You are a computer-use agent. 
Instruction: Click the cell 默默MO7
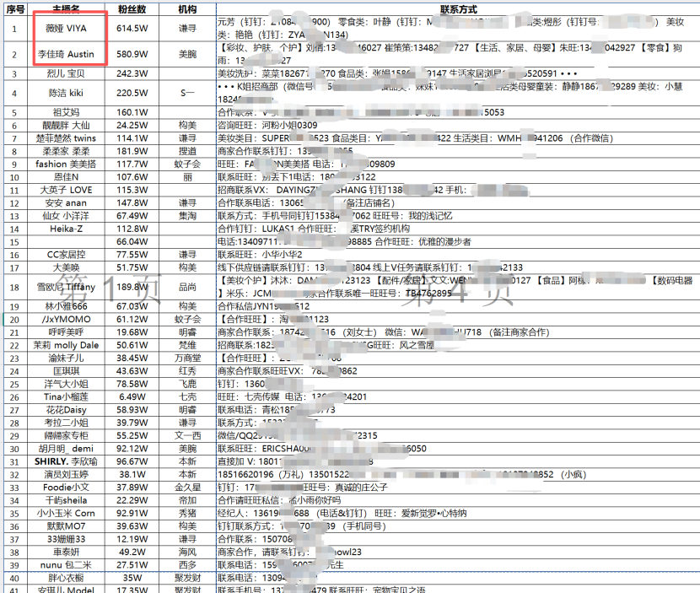point(66,527)
